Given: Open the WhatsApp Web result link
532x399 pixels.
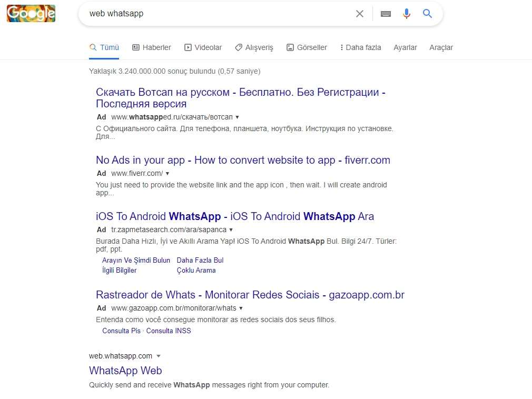Looking at the screenshot, I should [125, 371].
